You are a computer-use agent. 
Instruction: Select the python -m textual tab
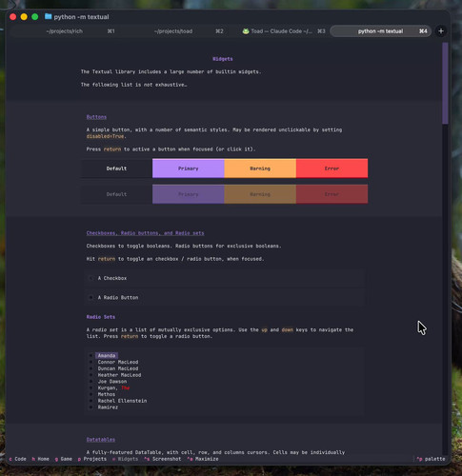point(380,31)
